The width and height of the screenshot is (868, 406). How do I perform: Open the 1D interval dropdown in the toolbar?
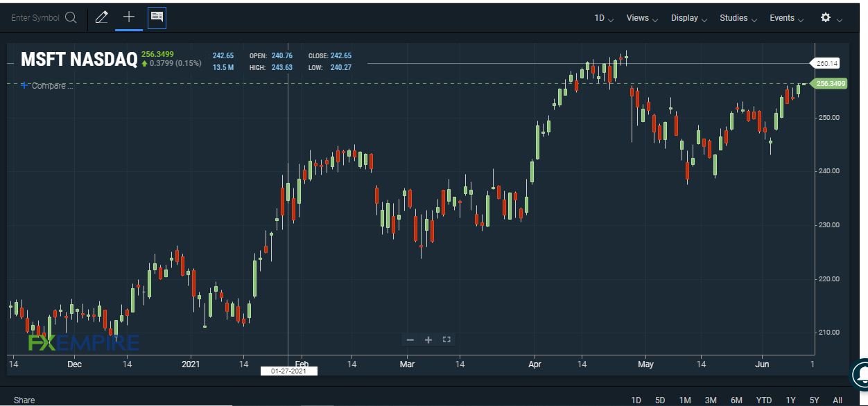(604, 18)
